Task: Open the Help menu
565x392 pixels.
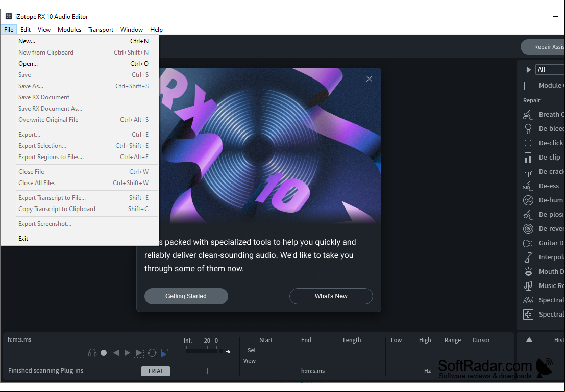Action: 156,30
